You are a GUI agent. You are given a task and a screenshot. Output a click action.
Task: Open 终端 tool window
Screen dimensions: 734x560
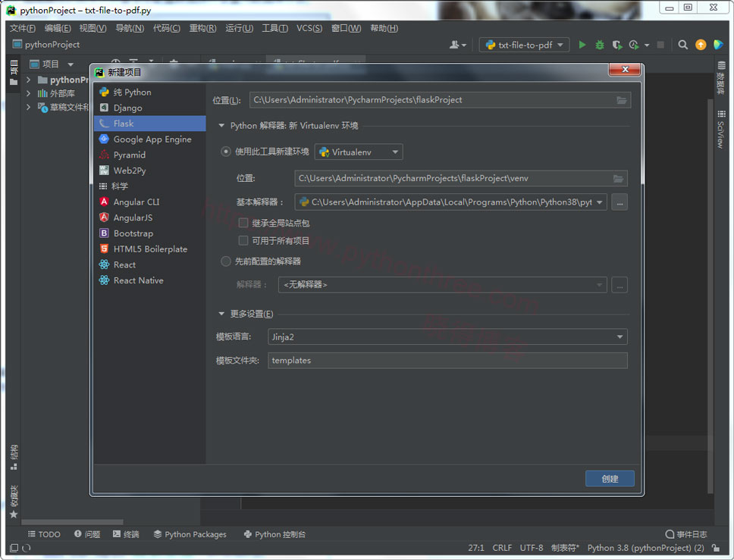[x=126, y=534]
